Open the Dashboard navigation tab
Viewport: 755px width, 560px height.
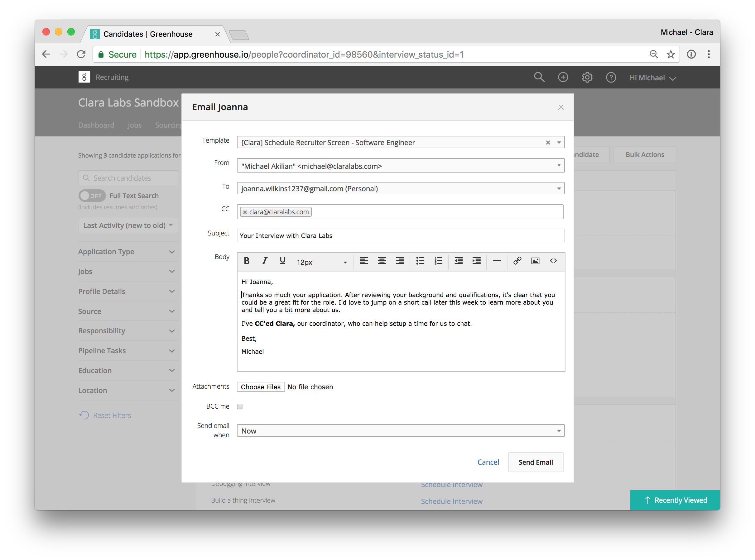pos(96,125)
